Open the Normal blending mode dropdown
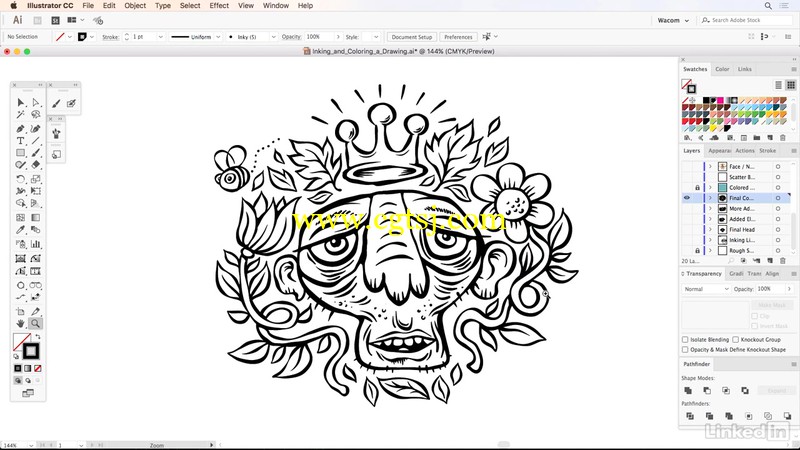The height and width of the screenshot is (450, 800). pyautogui.click(x=706, y=289)
